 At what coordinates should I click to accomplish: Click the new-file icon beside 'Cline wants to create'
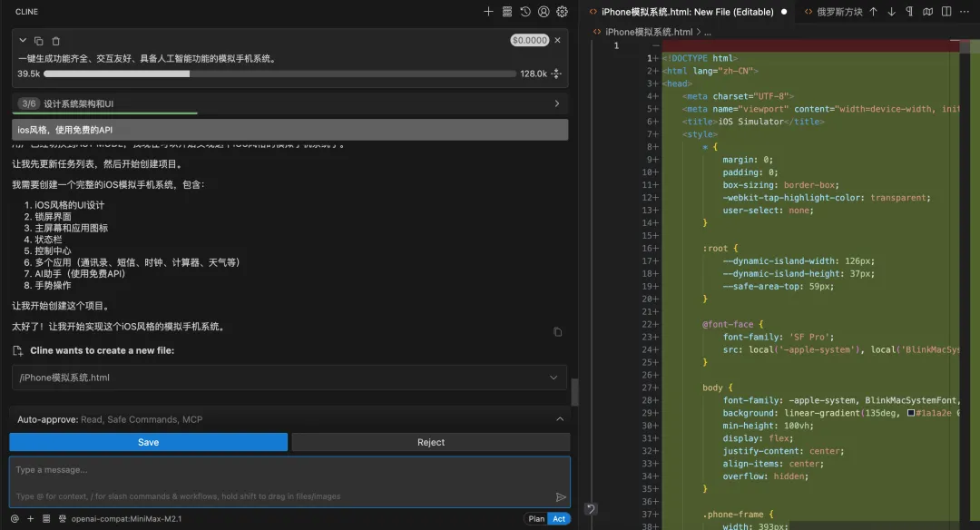click(18, 350)
